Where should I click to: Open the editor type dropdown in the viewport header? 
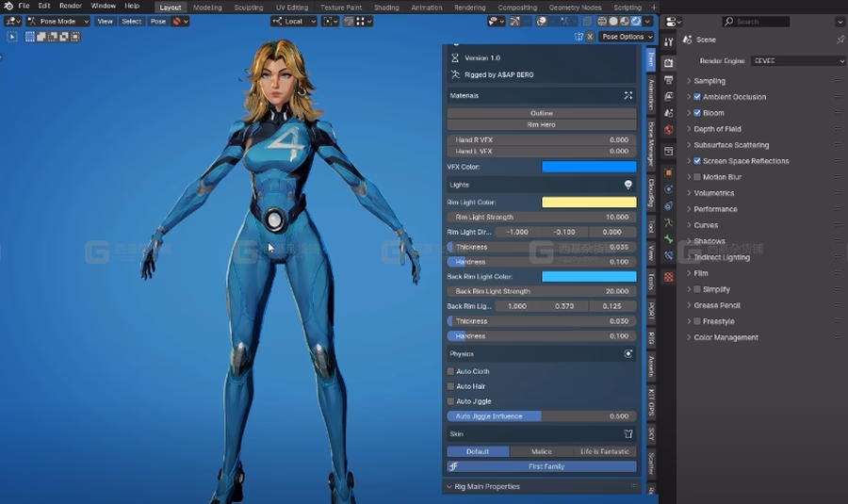point(12,22)
